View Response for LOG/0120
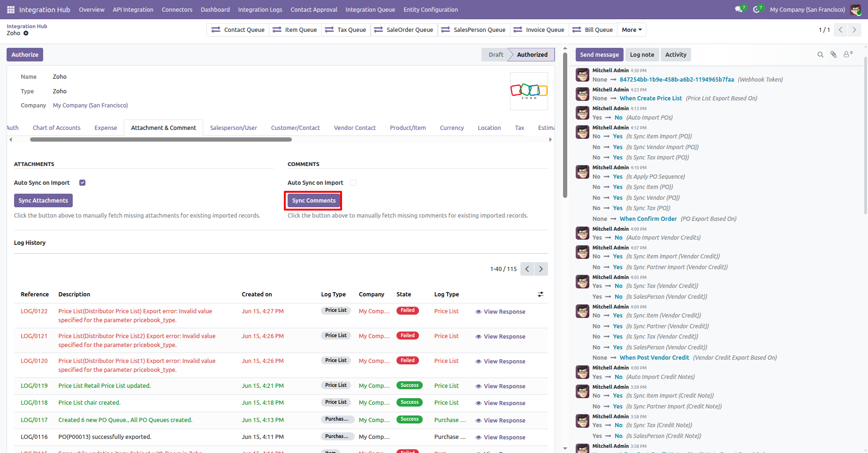The height and width of the screenshot is (453, 868). 500,362
